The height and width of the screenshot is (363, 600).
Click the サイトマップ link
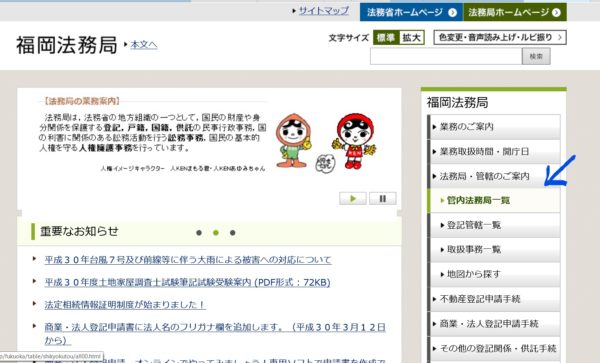[324, 11]
